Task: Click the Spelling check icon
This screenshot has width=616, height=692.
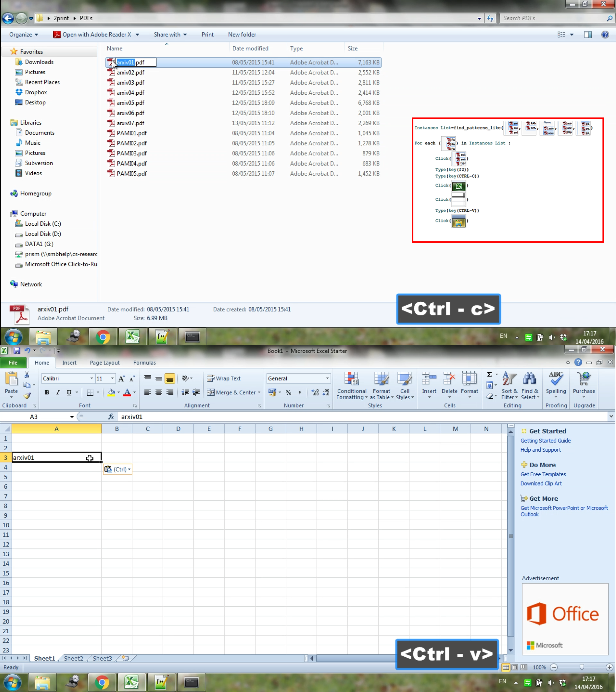Action: tap(556, 379)
